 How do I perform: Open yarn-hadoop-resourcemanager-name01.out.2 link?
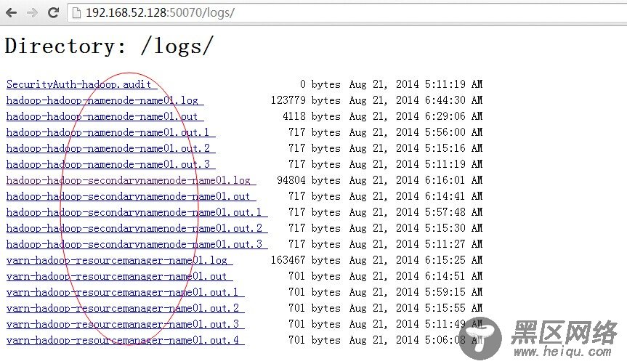(126, 308)
